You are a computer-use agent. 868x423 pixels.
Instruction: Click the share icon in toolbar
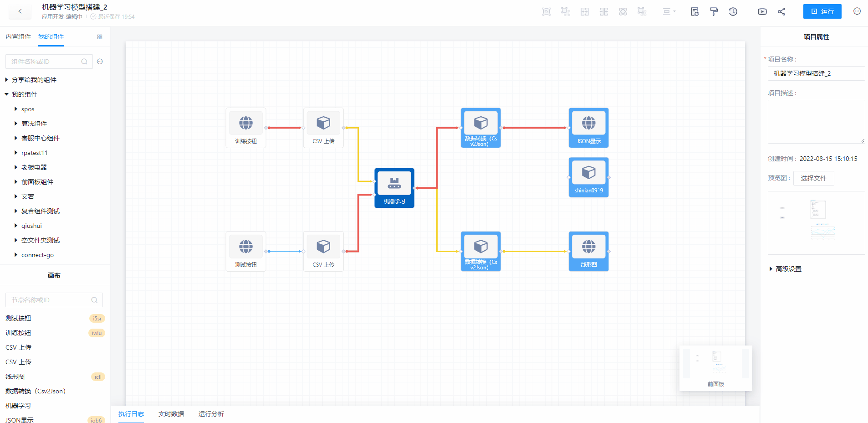[781, 12]
